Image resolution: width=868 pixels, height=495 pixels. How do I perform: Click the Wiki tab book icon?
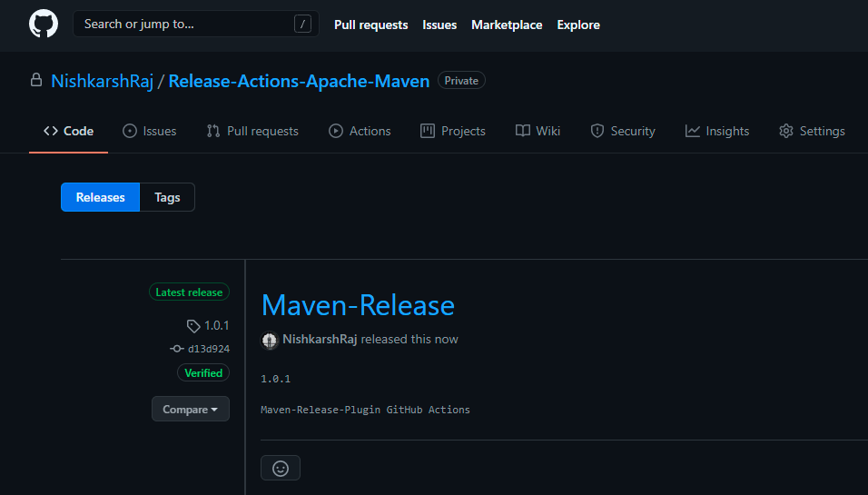click(523, 131)
